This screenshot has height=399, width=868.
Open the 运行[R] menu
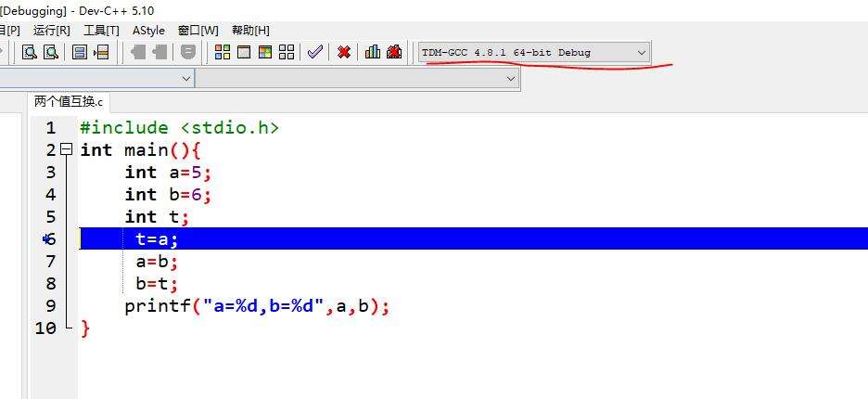52,30
